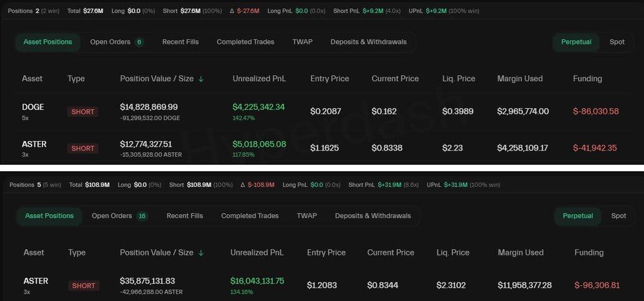The height and width of the screenshot is (301, 644).
Task: Open Completed Trades tab in the $108.9M account
Action: pos(250,216)
